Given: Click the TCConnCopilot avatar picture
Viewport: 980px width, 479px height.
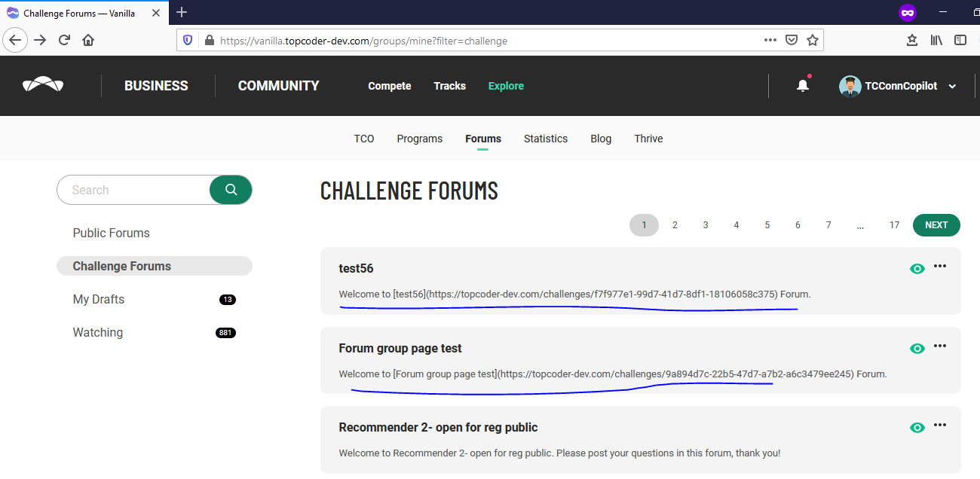Looking at the screenshot, I should pos(850,86).
